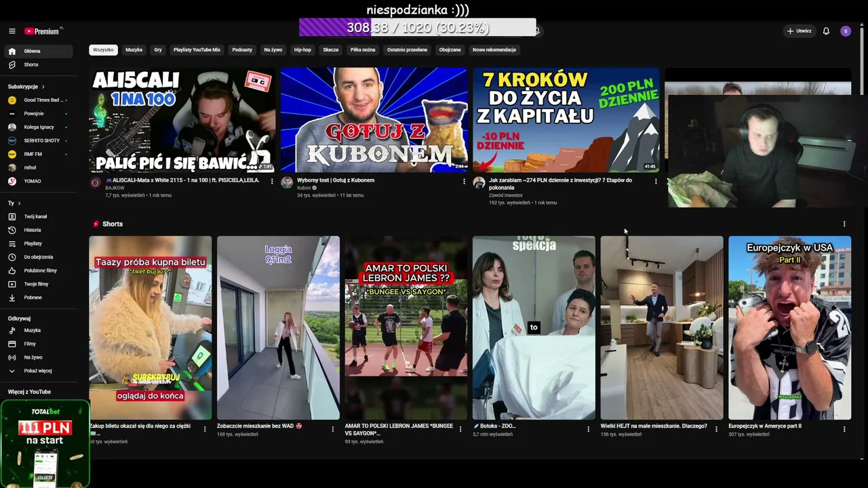Open Na żywo under Odkrywaj

click(38, 357)
